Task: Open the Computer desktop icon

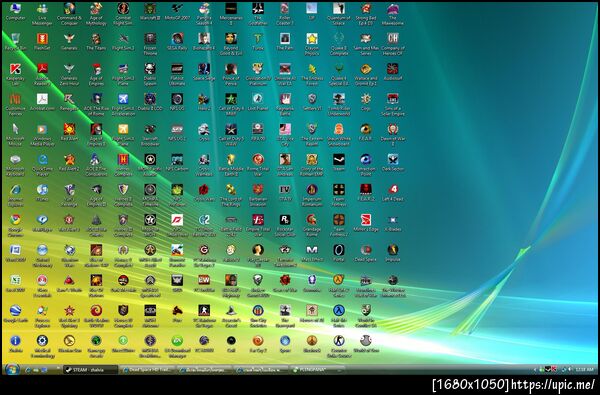Action: pyautogui.click(x=15, y=12)
